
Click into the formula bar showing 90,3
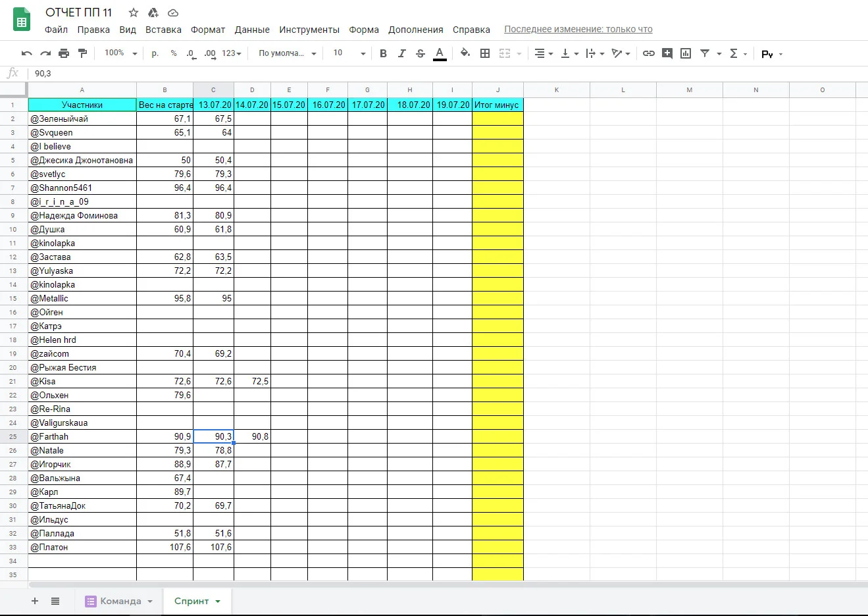[x=447, y=74]
